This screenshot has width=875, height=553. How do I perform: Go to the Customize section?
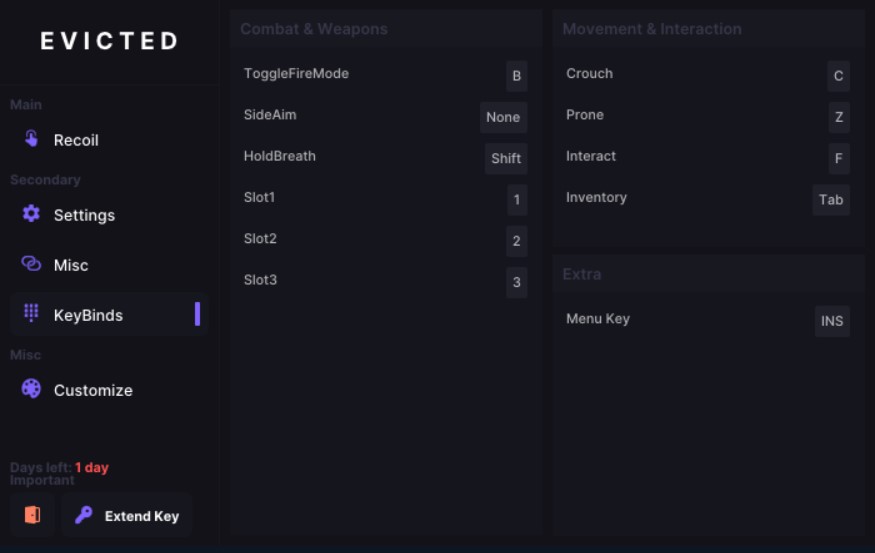[93, 390]
